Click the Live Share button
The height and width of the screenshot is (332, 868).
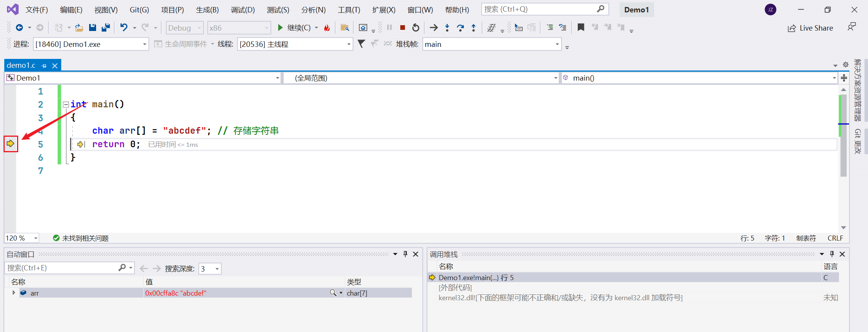click(811, 28)
